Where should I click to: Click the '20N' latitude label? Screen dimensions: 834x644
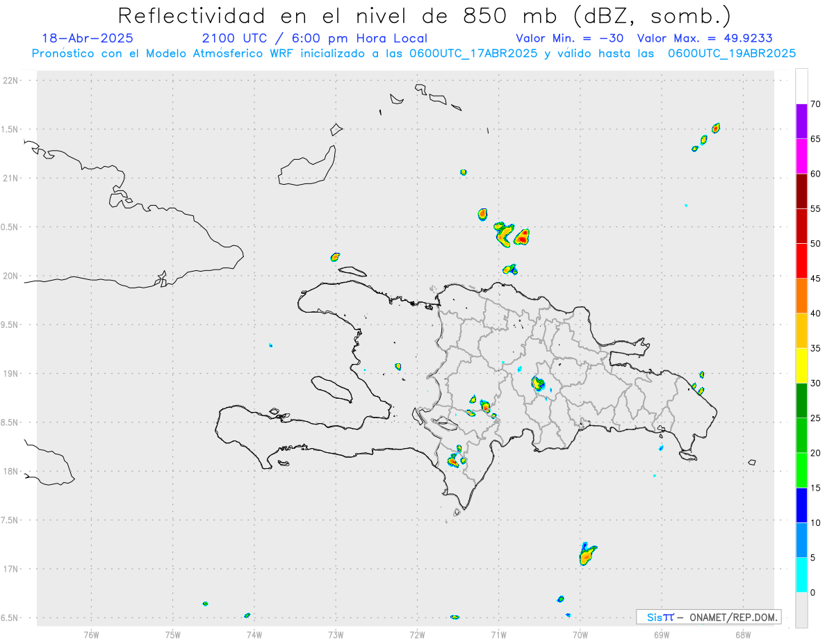(10, 276)
